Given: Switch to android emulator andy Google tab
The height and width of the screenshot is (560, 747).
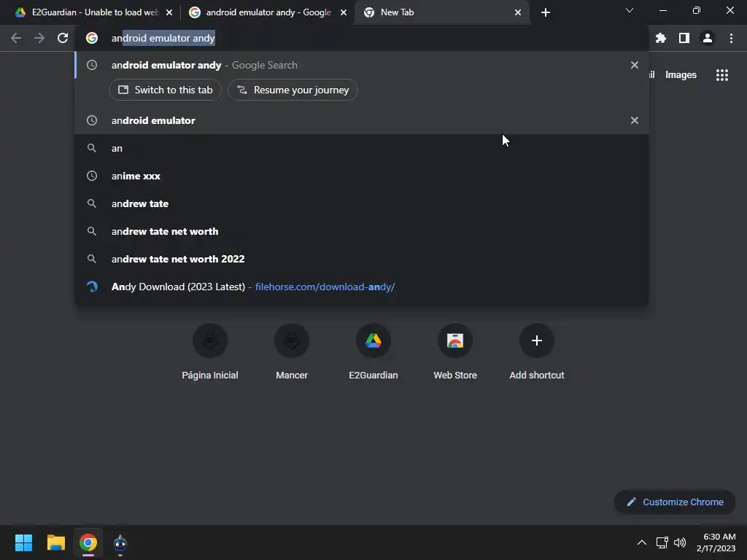Looking at the screenshot, I should [x=267, y=12].
